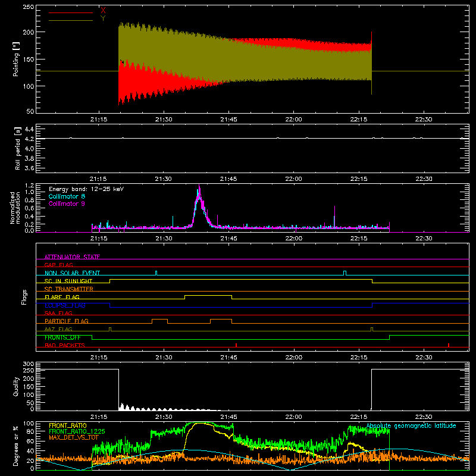Click the Normalized modulation axis title

(15, 208)
